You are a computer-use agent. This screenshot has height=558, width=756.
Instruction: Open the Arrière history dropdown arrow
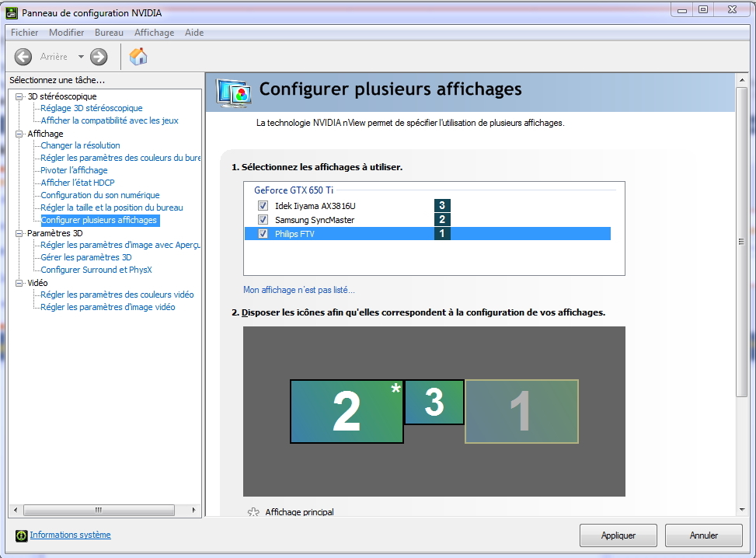(81, 57)
